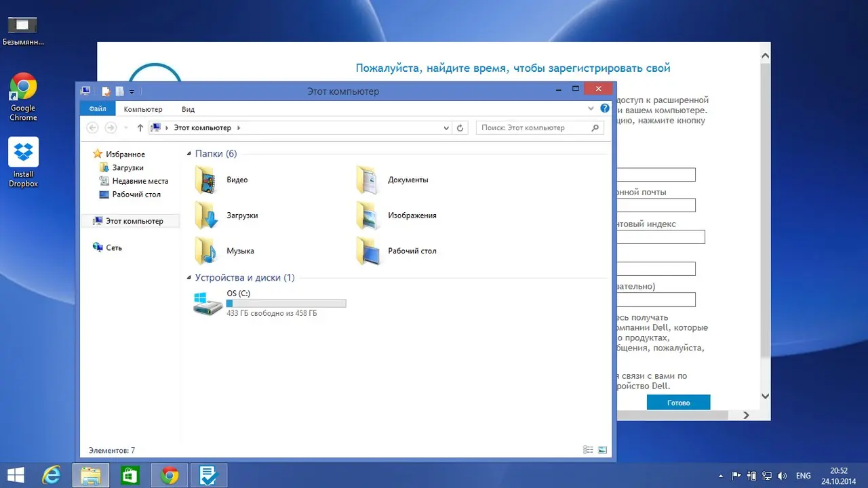Open the quick access toolbar customize dropdown
This screenshot has width=868, height=488.
coord(132,91)
